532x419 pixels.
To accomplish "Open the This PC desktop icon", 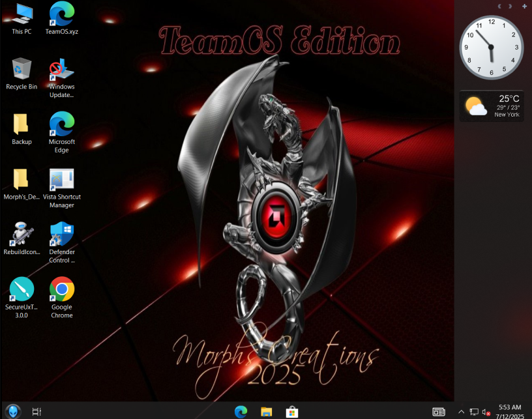I will [22, 18].
